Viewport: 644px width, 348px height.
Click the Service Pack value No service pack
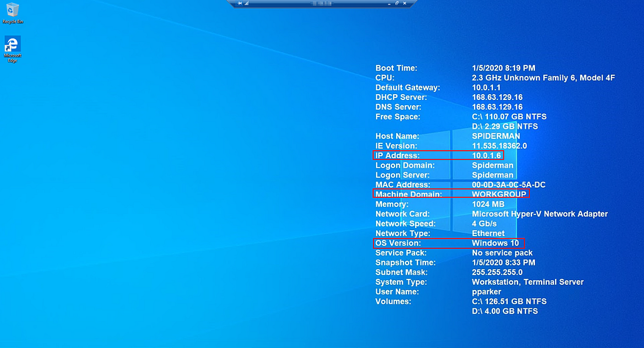coord(502,253)
